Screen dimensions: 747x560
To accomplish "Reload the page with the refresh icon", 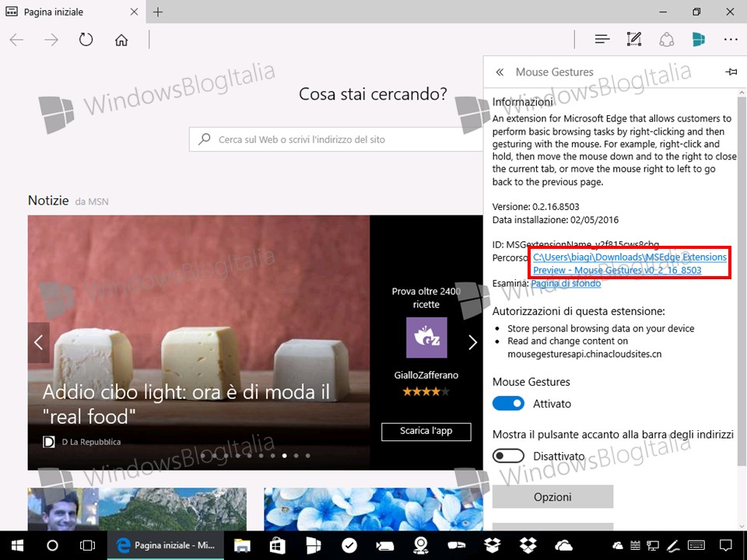I will point(86,40).
